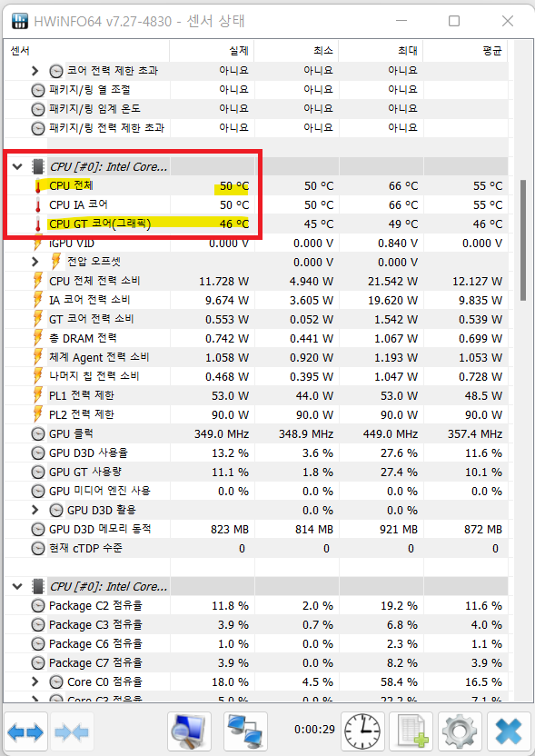Click the 실제 column header
Image resolution: width=535 pixels, height=756 pixels.
(x=212, y=50)
